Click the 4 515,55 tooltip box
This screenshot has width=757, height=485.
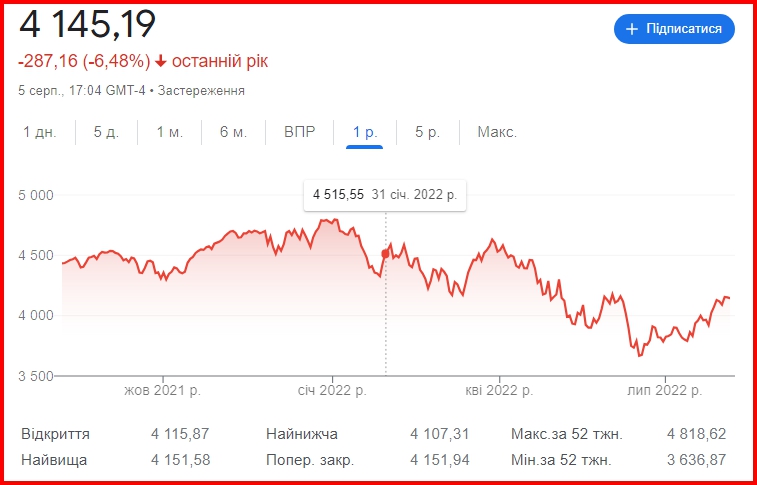pyautogui.click(x=385, y=195)
